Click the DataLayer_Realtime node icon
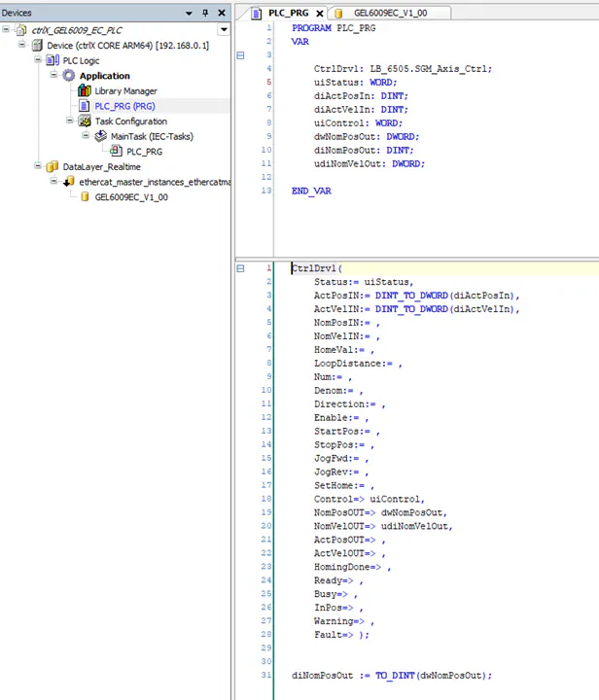The image size is (599, 700). click(53, 167)
